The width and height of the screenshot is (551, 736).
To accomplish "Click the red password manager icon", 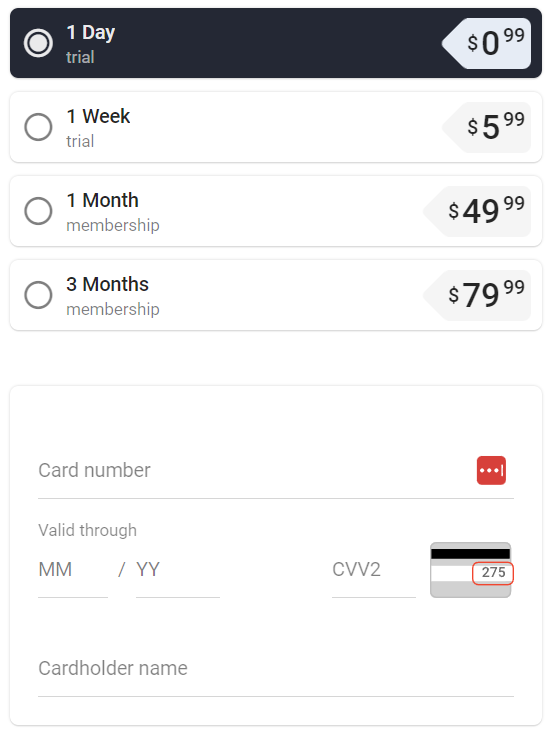I will tap(491, 470).
